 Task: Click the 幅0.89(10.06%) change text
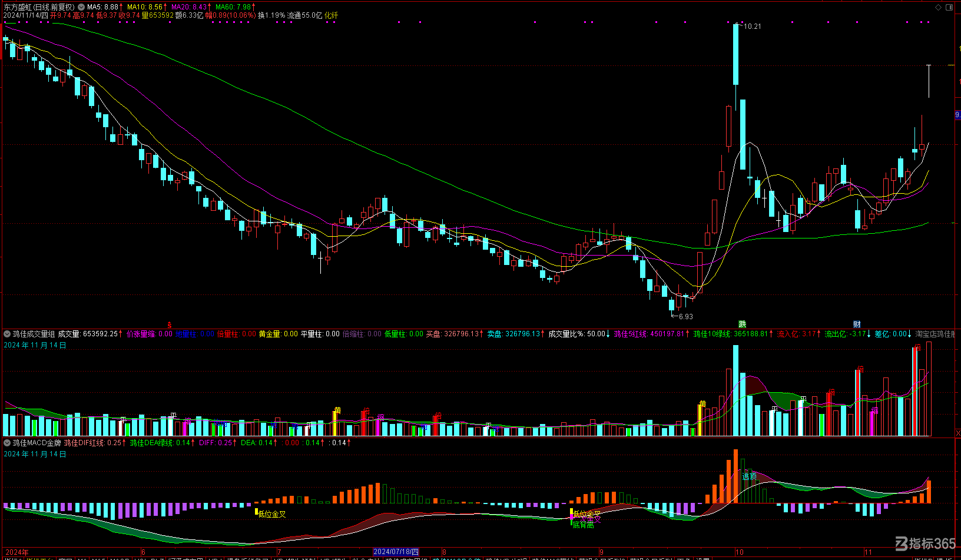230,15
